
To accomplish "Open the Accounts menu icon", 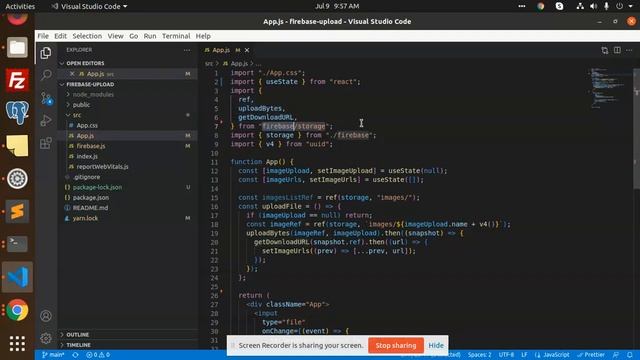I will point(46,316).
